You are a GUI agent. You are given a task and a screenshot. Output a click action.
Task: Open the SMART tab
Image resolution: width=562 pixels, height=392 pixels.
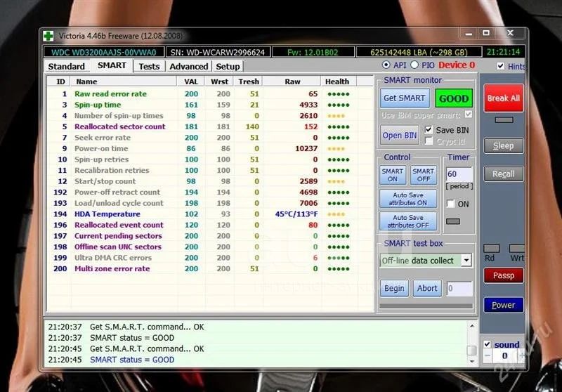(112, 65)
